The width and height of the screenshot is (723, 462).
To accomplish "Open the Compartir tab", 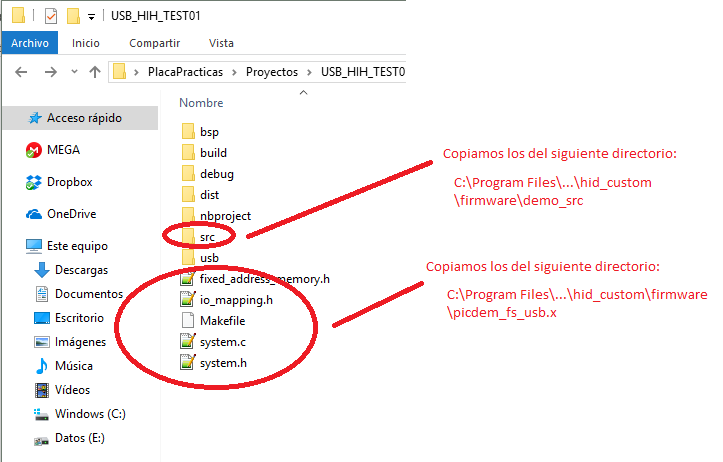I will tap(154, 43).
